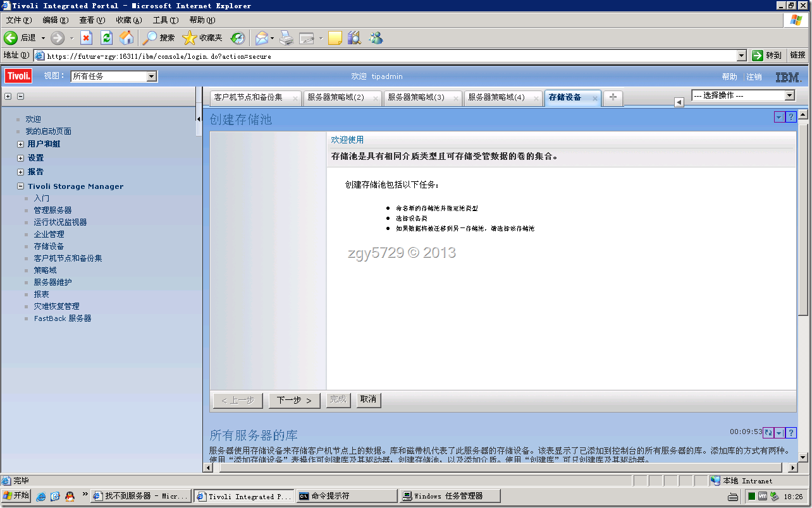This screenshot has width=812, height=508.
Task: Expand the 设置 tree node
Action: (21, 158)
